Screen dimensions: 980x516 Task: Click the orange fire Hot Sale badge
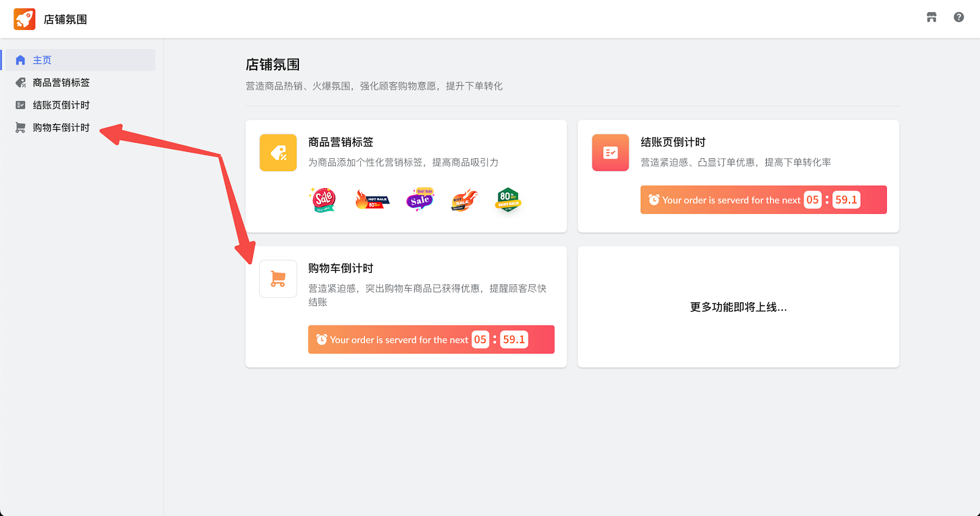pos(464,200)
